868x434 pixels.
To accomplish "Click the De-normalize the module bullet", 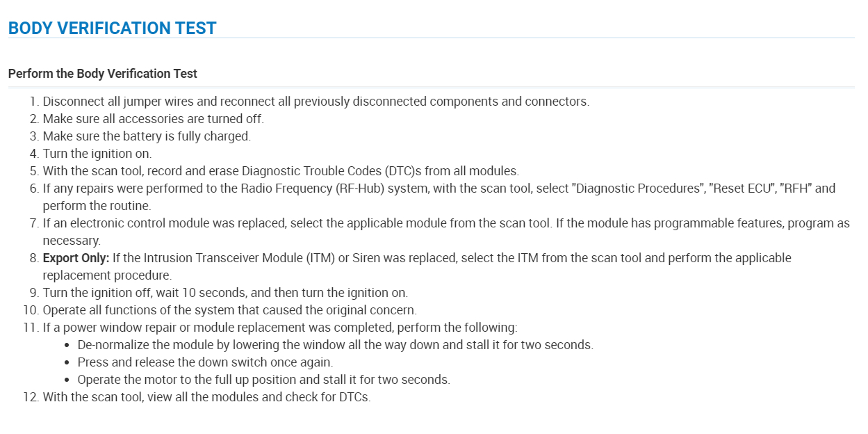I will [335, 345].
